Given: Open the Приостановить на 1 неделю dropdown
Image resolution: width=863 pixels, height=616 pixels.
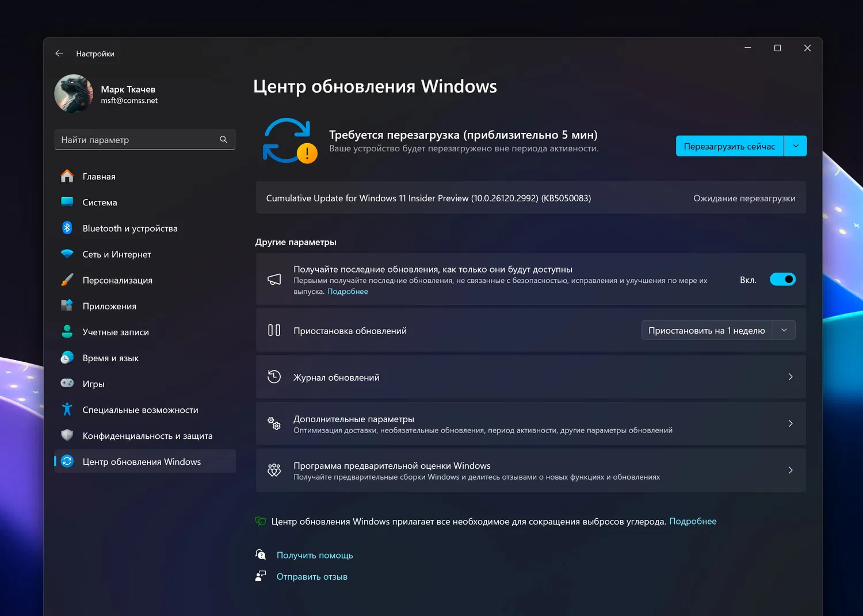Looking at the screenshot, I should [x=718, y=330].
